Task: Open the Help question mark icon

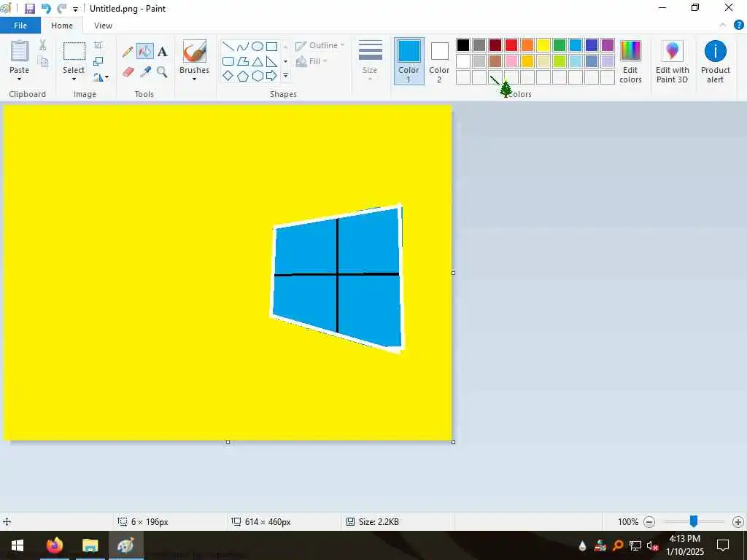Action: pos(739,26)
